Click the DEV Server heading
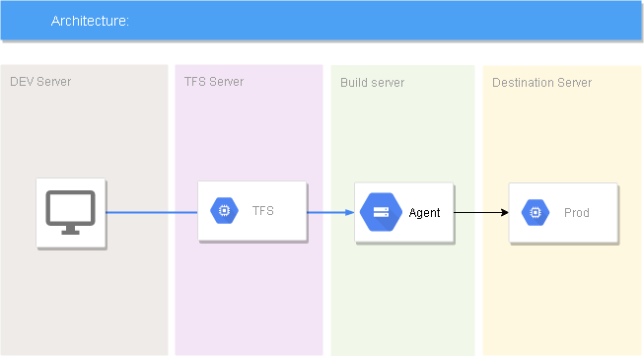This screenshot has height=357, width=644. point(40,81)
